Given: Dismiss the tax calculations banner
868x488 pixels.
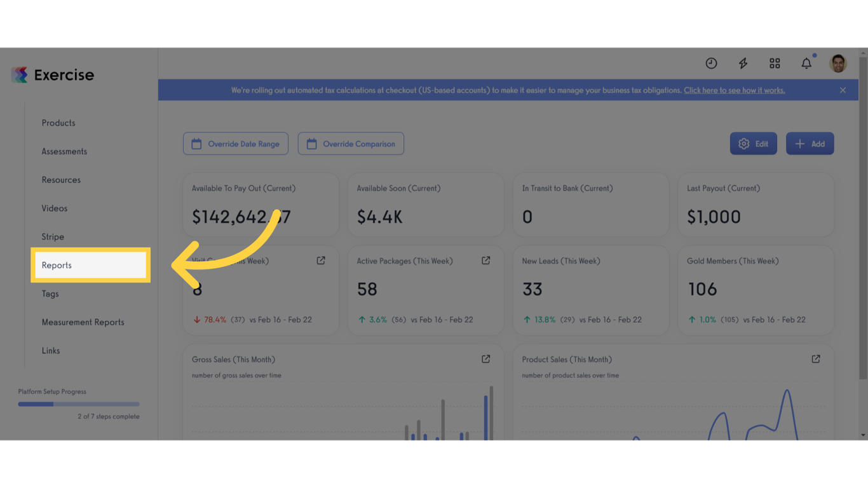Looking at the screenshot, I should [843, 90].
